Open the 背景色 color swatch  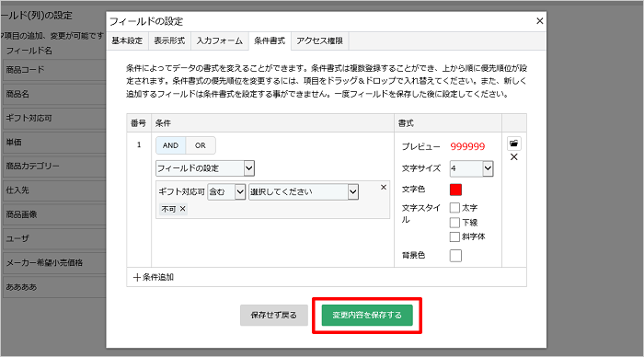[455, 256]
